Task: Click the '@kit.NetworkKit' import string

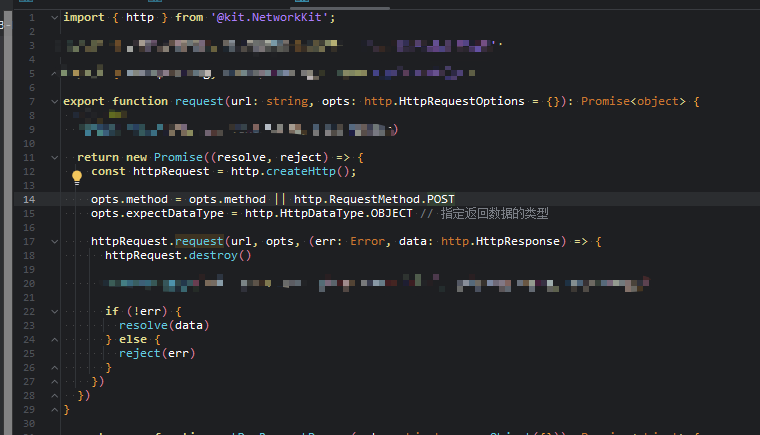Action: coord(282,18)
